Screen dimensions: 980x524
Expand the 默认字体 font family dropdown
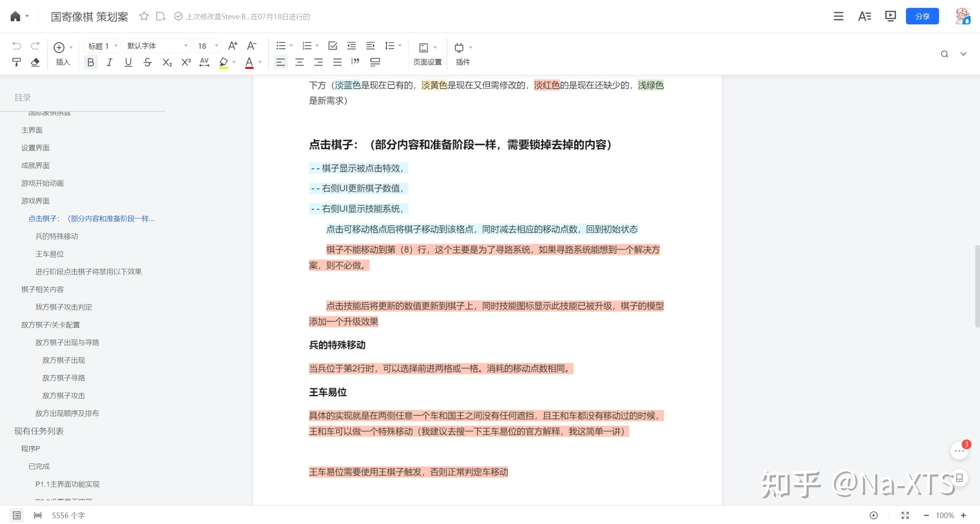157,46
